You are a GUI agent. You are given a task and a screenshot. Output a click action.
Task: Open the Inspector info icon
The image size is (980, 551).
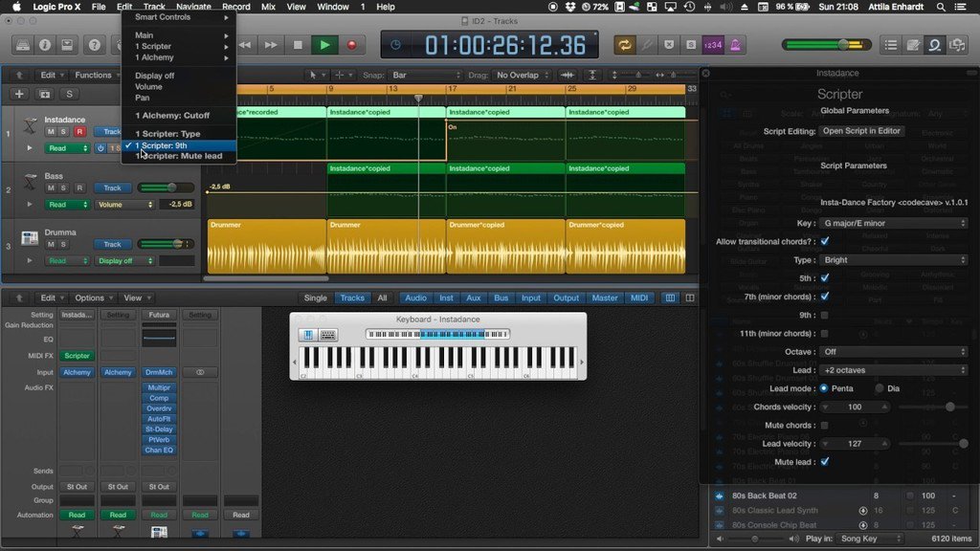(45, 45)
